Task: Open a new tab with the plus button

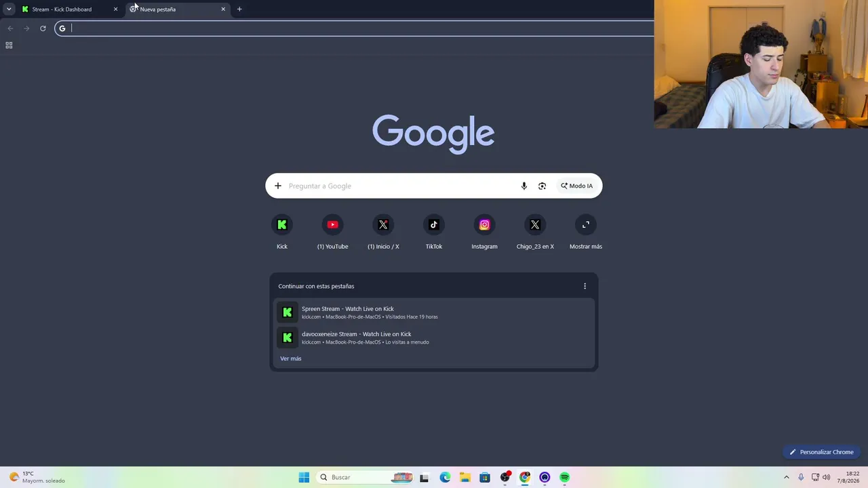Action: click(x=239, y=9)
